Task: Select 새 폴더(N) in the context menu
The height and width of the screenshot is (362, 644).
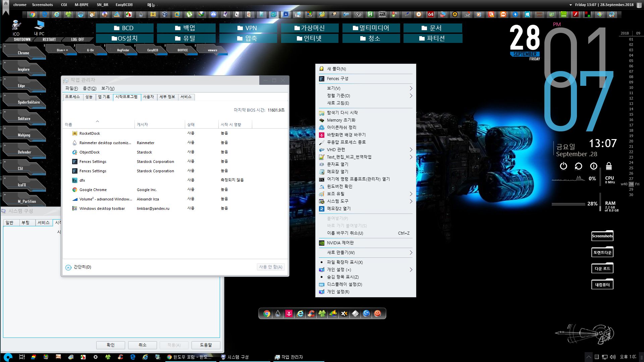Action: coord(366,69)
